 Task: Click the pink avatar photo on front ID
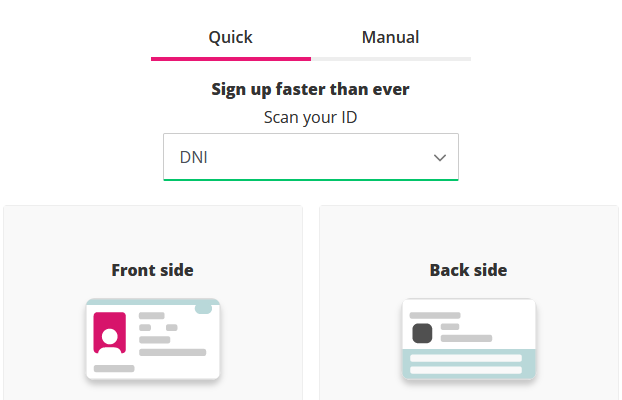click(109, 333)
